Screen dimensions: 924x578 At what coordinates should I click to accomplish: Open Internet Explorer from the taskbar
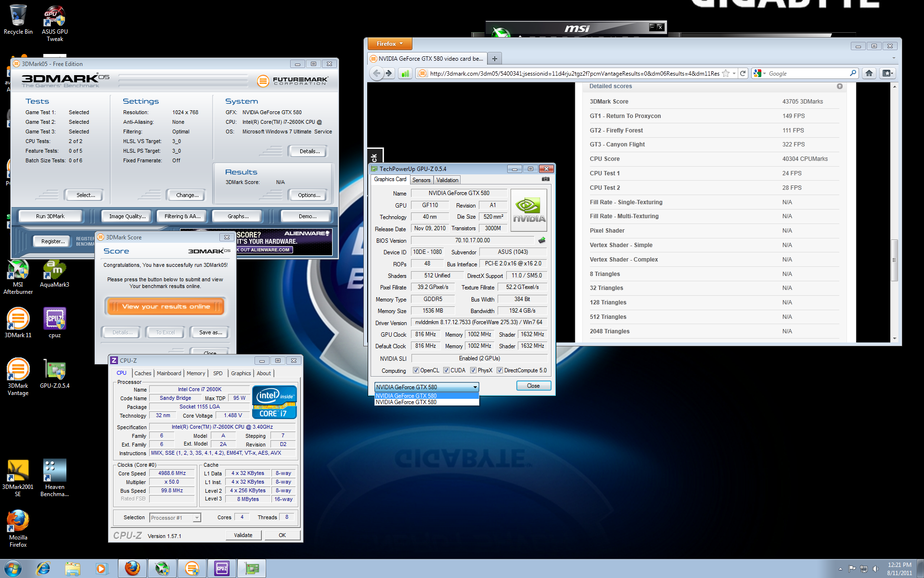[x=43, y=568]
